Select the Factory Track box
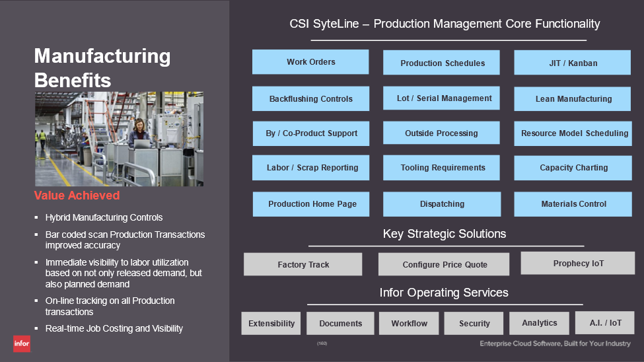 [303, 264]
